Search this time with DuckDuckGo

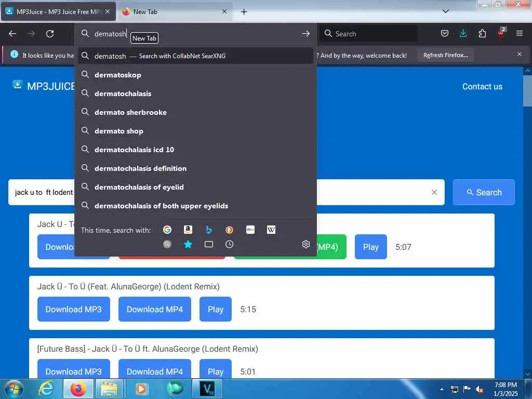pyautogui.click(x=229, y=230)
